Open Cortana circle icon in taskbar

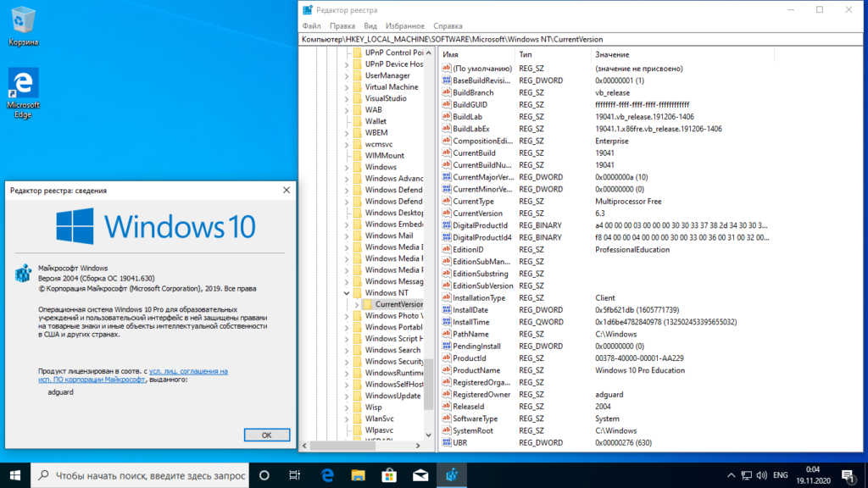pos(264,475)
